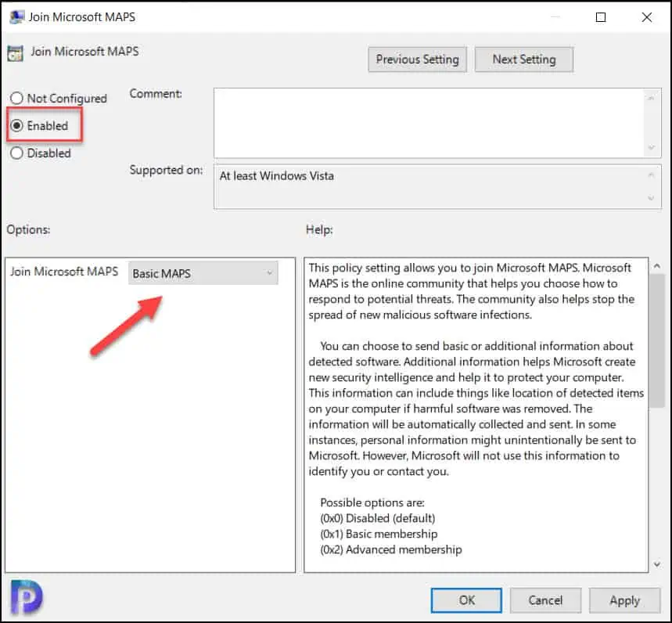Click the 'Join Microsoft MAPS' options label
672x623 pixels.
pos(64,272)
